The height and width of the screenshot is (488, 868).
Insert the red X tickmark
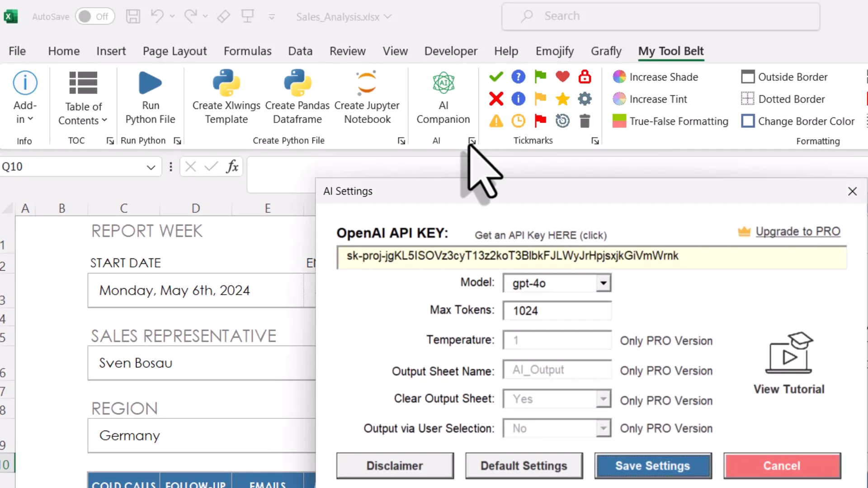coord(495,99)
